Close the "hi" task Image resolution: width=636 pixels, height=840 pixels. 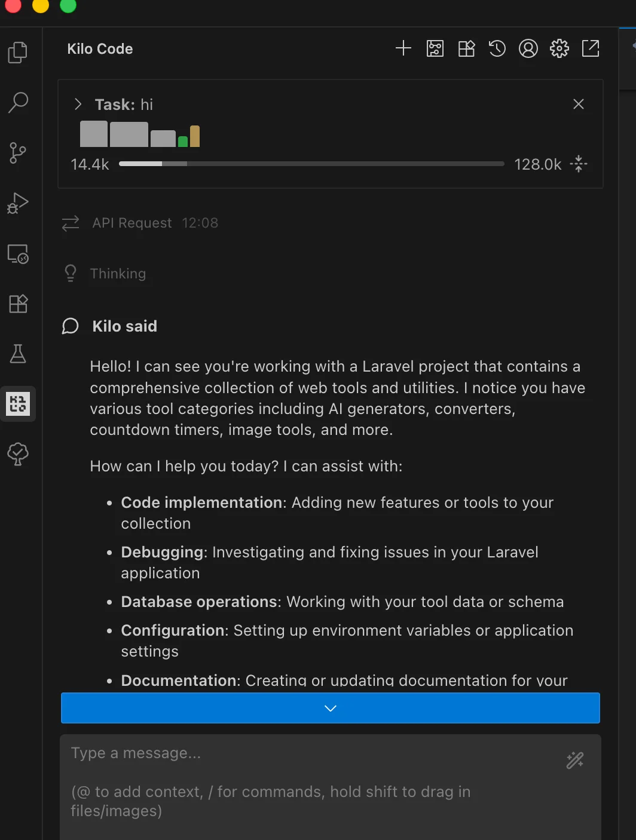click(578, 104)
